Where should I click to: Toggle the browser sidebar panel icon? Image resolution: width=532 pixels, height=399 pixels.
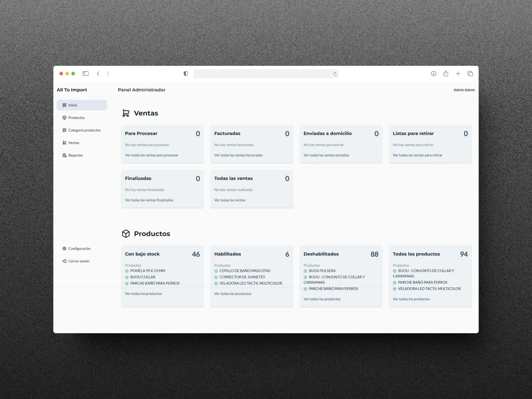tap(85, 73)
